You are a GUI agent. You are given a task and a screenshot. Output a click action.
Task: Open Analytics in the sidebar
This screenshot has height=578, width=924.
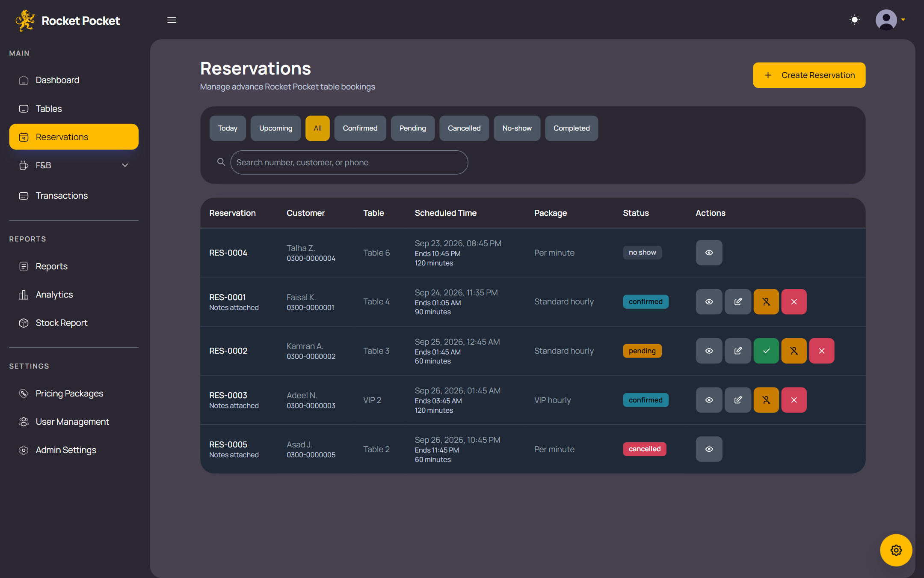click(74, 295)
